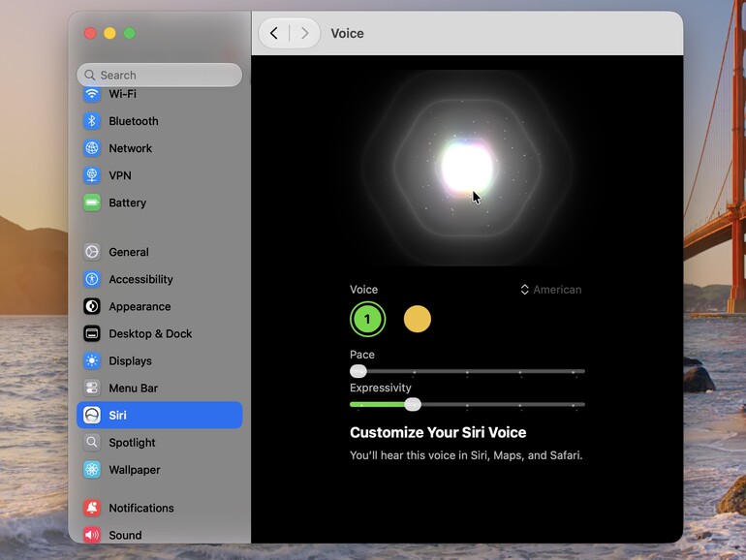Image resolution: width=746 pixels, height=560 pixels.
Task: Go back with the left chevron
Action: point(274,33)
